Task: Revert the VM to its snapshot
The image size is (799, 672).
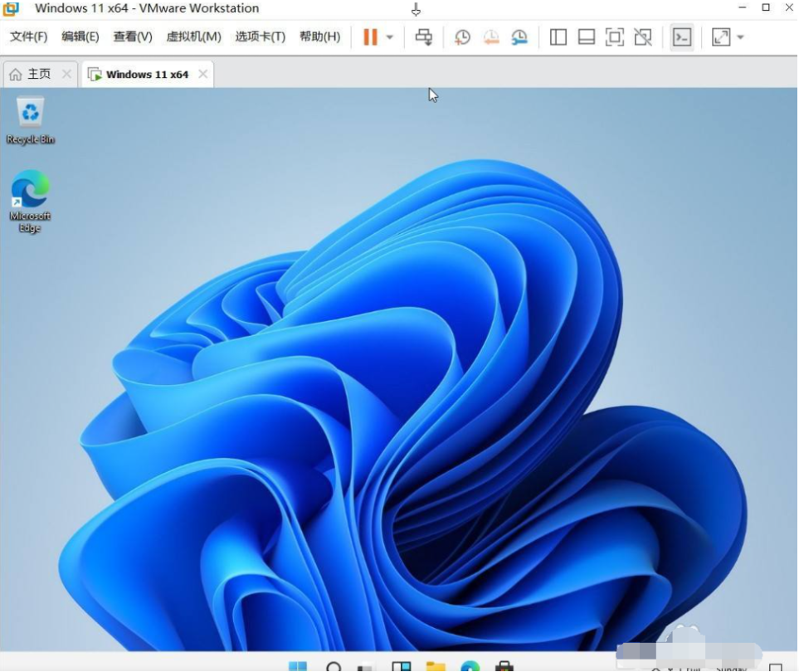Action: [x=491, y=37]
